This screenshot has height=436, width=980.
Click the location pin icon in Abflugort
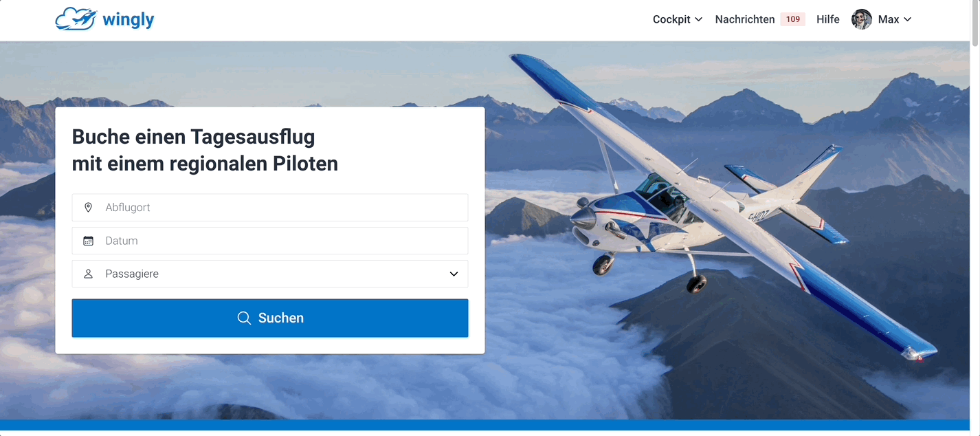pyautogui.click(x=88, y=207)
